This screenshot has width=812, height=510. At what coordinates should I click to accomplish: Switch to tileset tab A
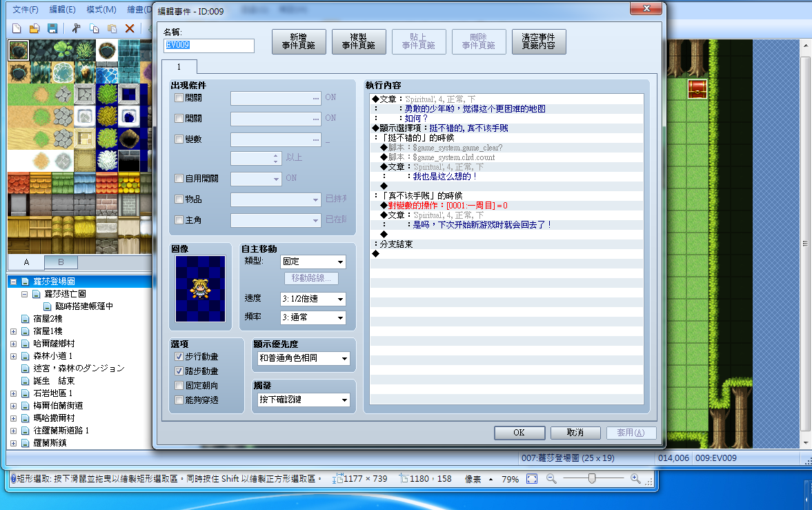tap(26, 262)
